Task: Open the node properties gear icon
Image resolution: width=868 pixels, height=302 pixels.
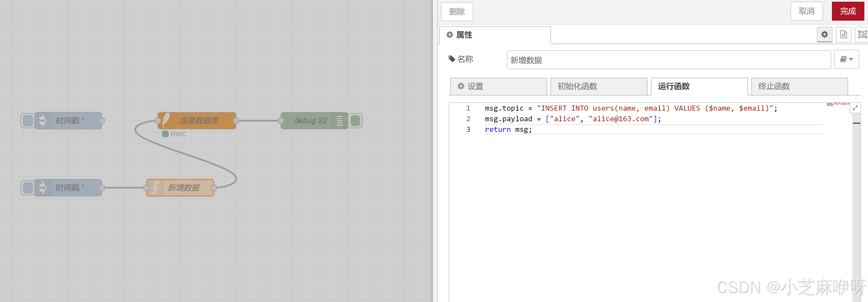Action: [825, 34]
